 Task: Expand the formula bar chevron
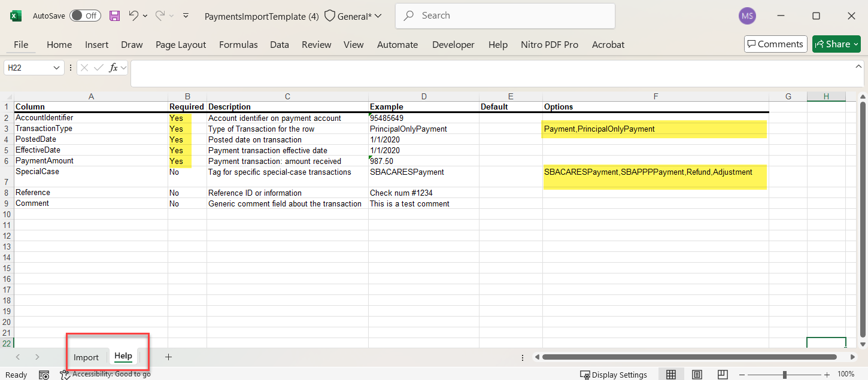point(858,66)
